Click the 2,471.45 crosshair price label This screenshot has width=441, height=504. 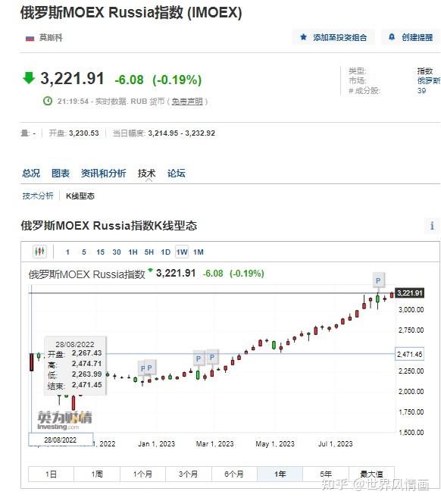[x=409, y=354]
